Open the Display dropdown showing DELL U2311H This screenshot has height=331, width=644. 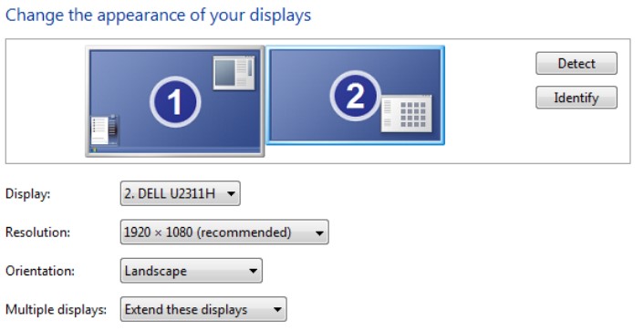click(x=181, y=193)
